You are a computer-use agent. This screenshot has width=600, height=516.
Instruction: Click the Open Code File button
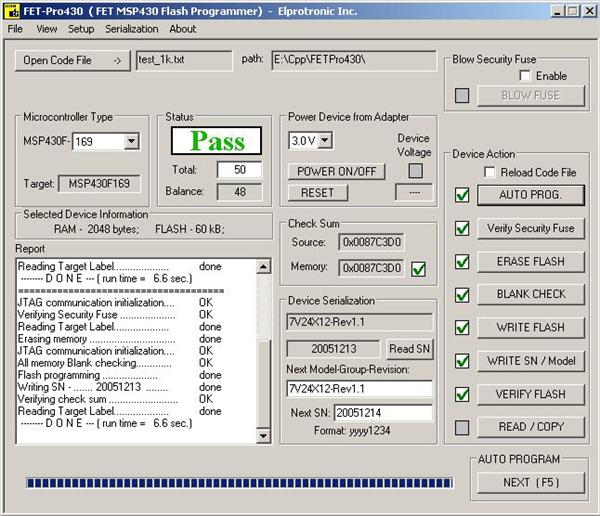pos(72,60)
